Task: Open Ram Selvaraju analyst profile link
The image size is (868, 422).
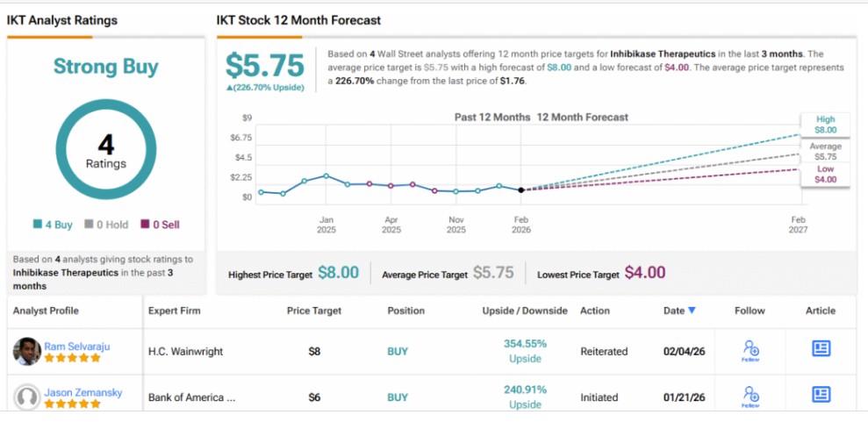Action: coord(79,346)
